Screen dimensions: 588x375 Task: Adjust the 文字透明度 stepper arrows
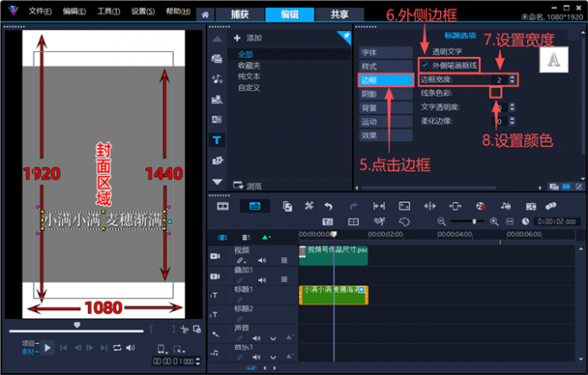click(x=512, y=107)
